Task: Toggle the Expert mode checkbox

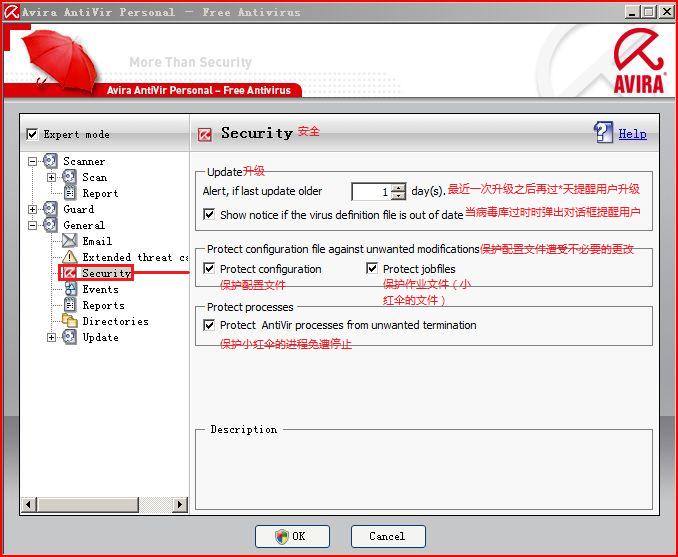Action: coord(32,134)
